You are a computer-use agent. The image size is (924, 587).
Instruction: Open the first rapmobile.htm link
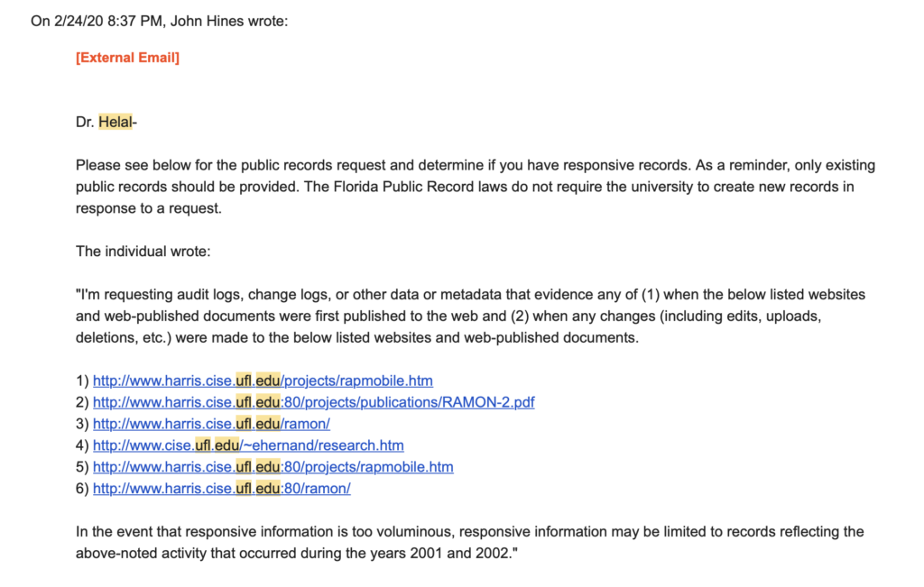tap(263, 381)
